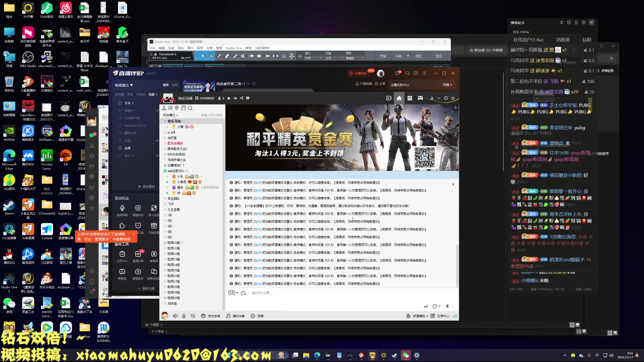Open the 走带 menu in Studio One
The width and height of the screenshot is (644, 362).
210,48
